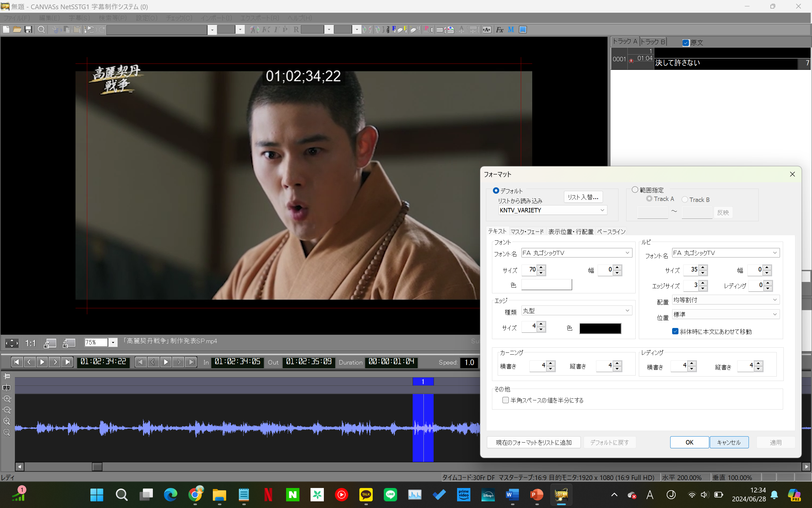This screenshot has width=812, height=508.
Task: Close the フォーマット dialog
Action: pyautogui.click(x=792, y=174)
